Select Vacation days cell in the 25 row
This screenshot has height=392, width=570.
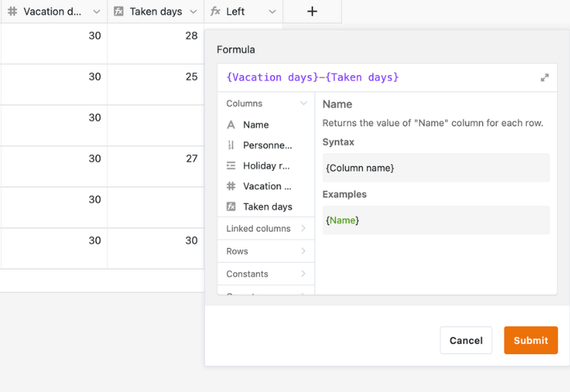pyautogui.click(x=53, y=85)
